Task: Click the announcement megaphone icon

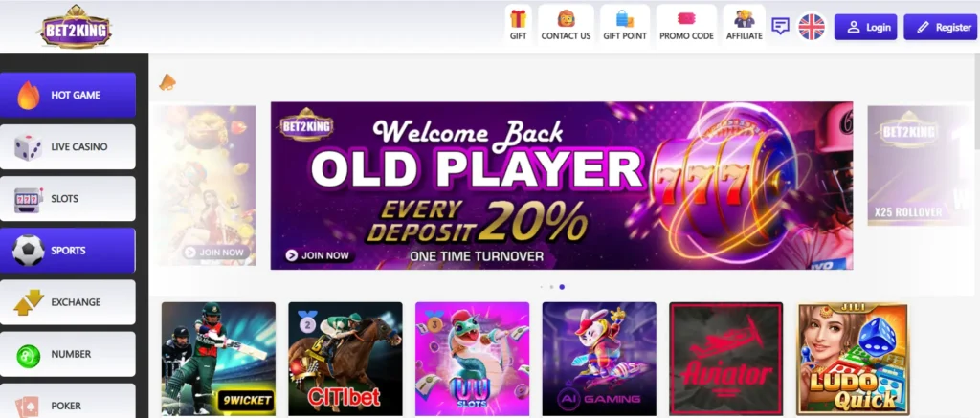Action: tap(167, 82)
